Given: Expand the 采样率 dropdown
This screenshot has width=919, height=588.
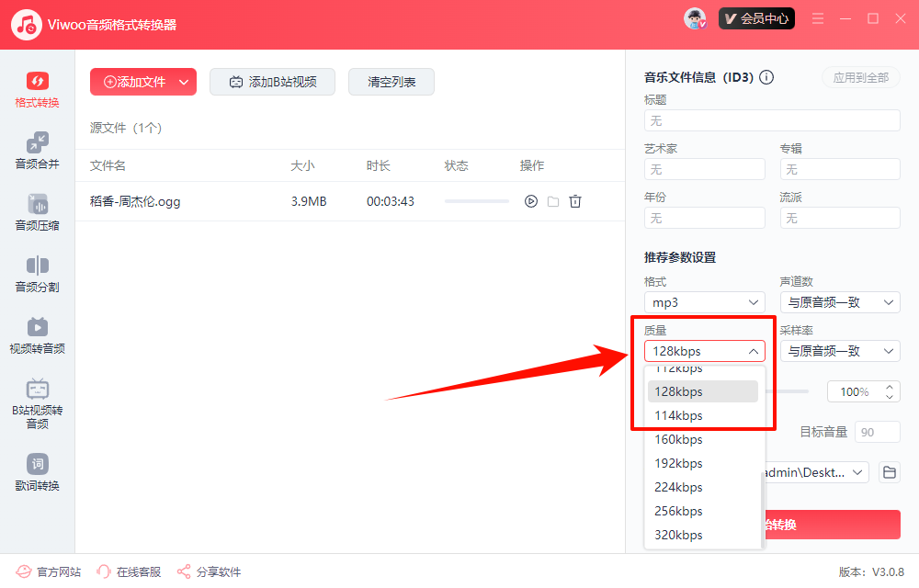Looking at the screenshot, I should tap(839, 350).
